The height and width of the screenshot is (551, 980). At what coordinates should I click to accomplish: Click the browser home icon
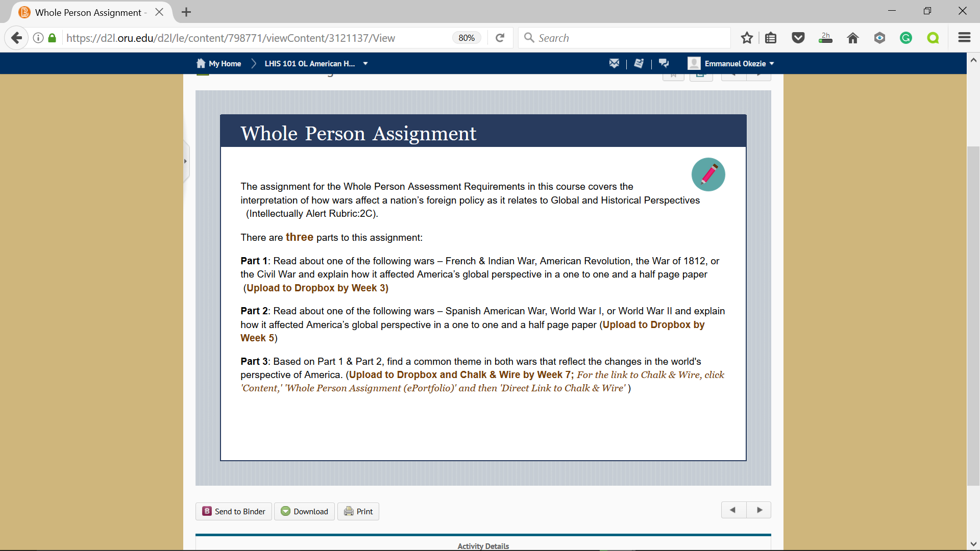pyautogui.click(x=852, y=38)
